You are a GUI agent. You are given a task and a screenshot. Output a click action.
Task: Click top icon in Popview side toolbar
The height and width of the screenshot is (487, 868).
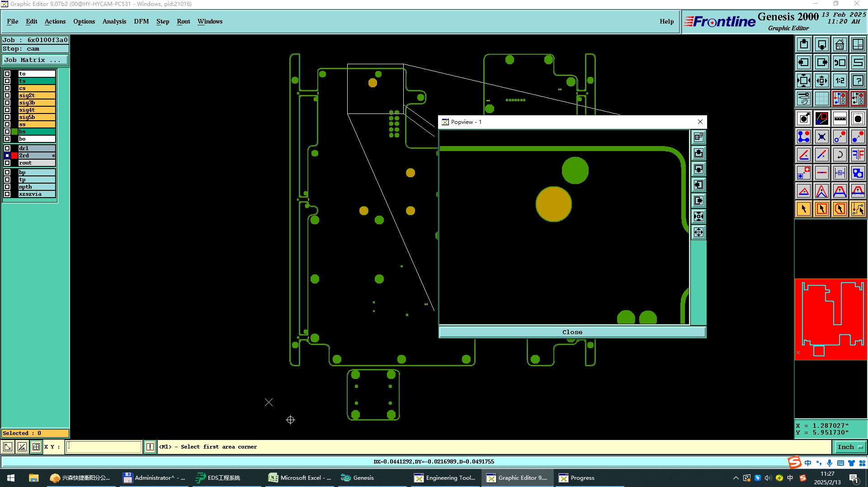[x=698, y=137]
